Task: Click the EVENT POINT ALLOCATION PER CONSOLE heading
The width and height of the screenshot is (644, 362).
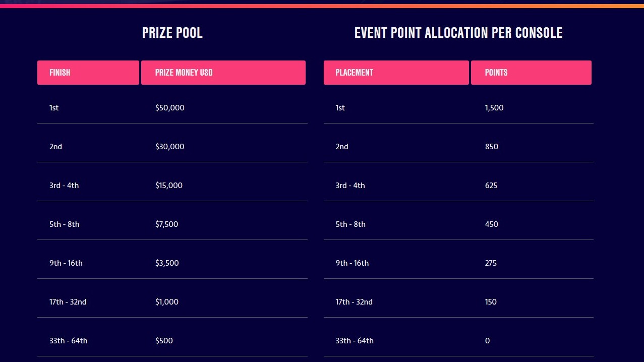Action: (x=458, y=33)
